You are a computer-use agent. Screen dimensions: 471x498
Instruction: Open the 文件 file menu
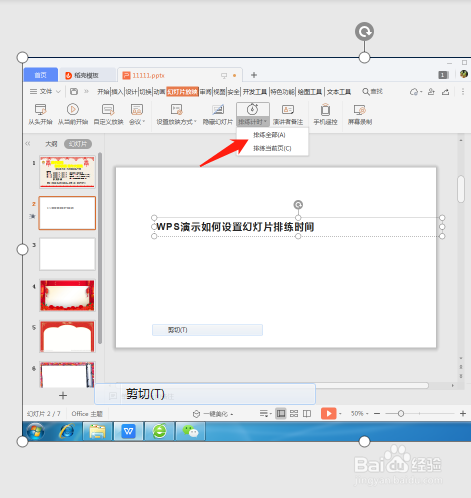[45, 91]
